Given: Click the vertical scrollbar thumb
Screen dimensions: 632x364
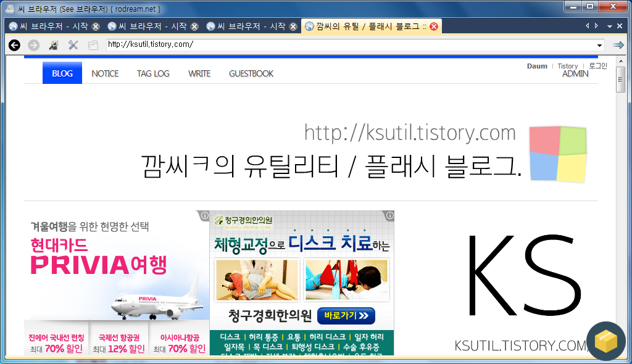Looking at the screenshot, I should click(621, 80).
